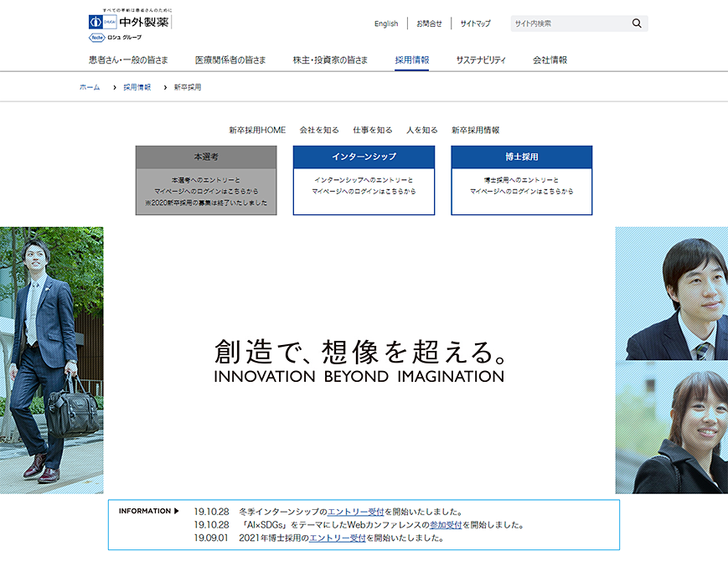Open the 医療関係者の皆さま menu
Image resolution: width=728 pixels, height=582 pixels.
coord(228,59)
